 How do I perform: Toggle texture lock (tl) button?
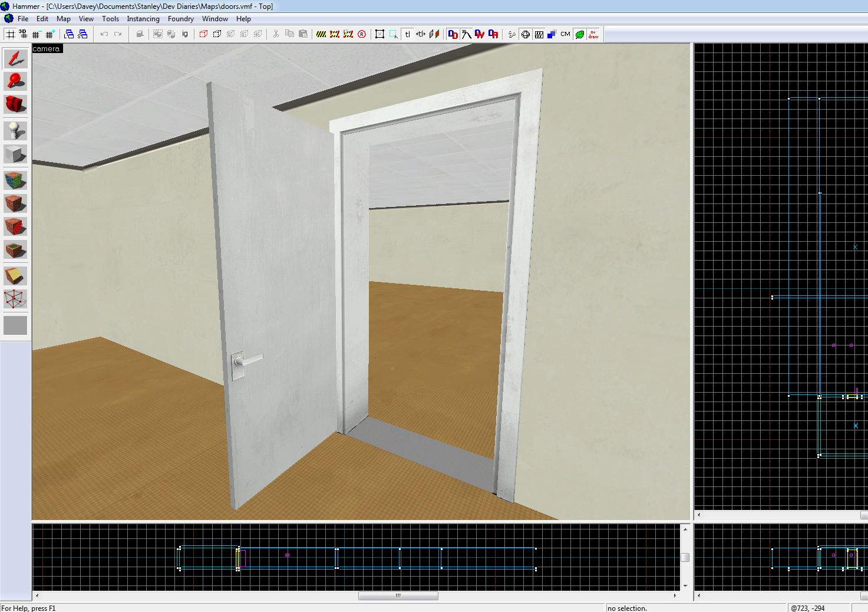pyautogui.click(x=407, y=34)
